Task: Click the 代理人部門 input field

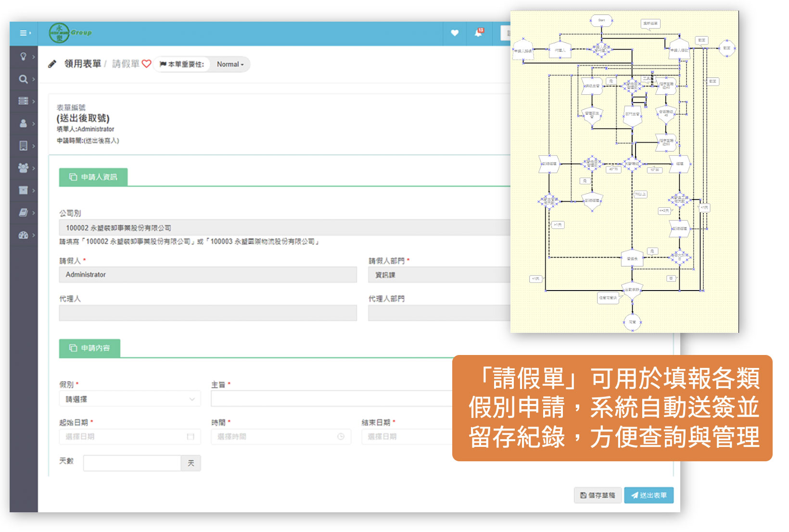Action: coord(439,313)
